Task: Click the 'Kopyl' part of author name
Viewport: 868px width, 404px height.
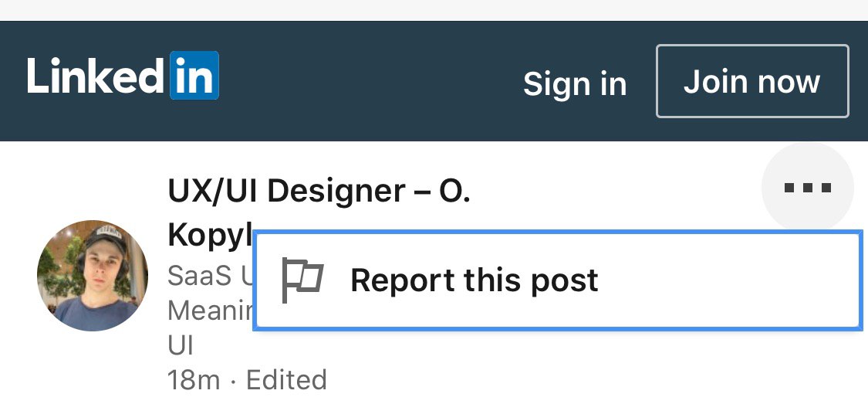Action: 208,236
